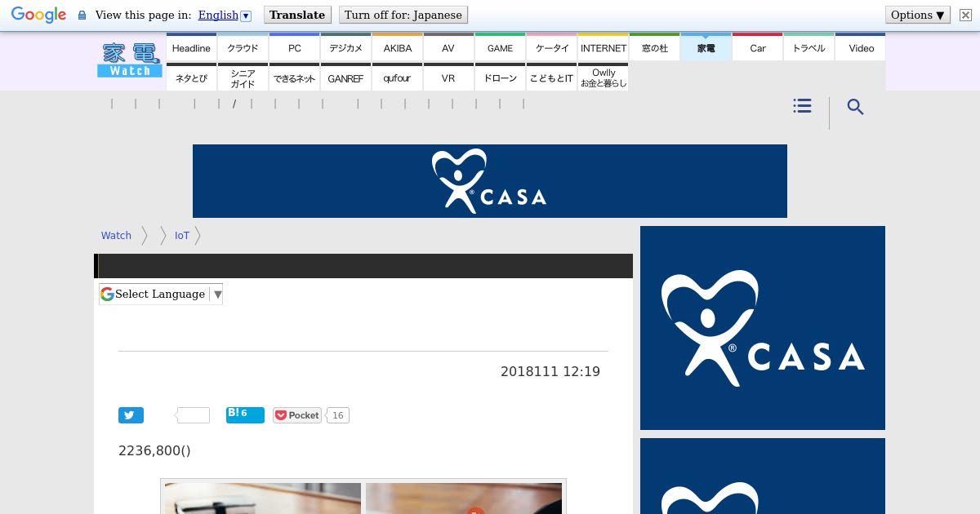980x514 pixels.
Task: Open the Car tab
Action: (757, 47)
